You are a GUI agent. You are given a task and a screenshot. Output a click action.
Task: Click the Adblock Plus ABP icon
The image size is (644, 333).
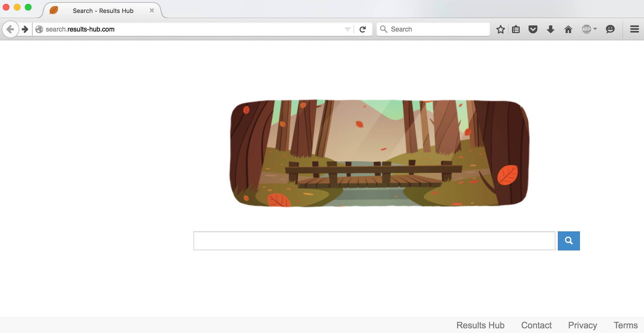[x=586, y=29]
